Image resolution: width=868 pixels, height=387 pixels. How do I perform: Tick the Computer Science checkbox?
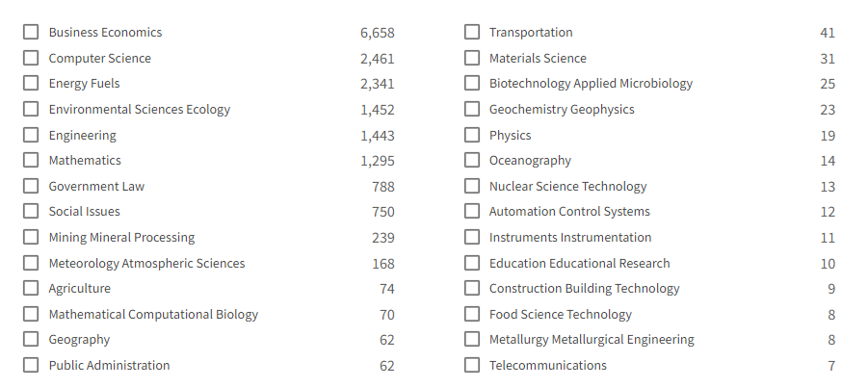coord(31,58)
